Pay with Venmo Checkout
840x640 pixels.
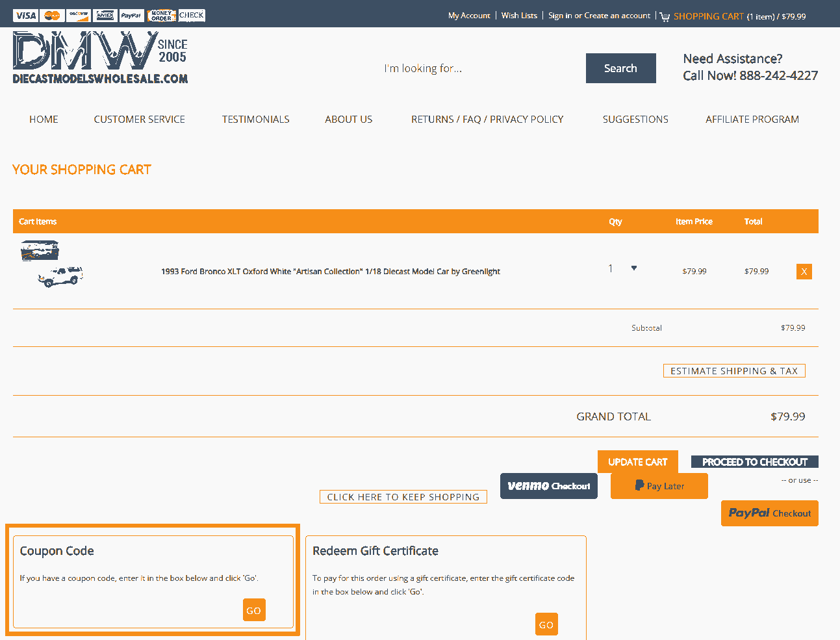click(x=548, y=486)
